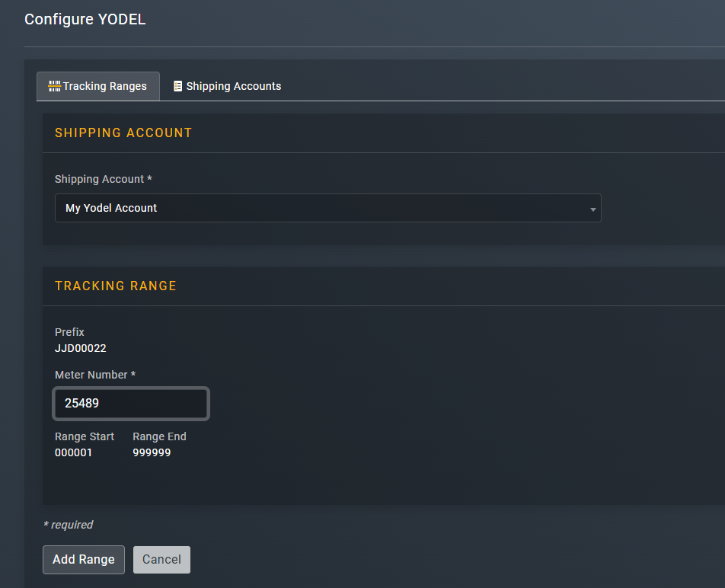Click the TRACKING RANGE section heading
725x588 pixels.
tap(116, 286)
